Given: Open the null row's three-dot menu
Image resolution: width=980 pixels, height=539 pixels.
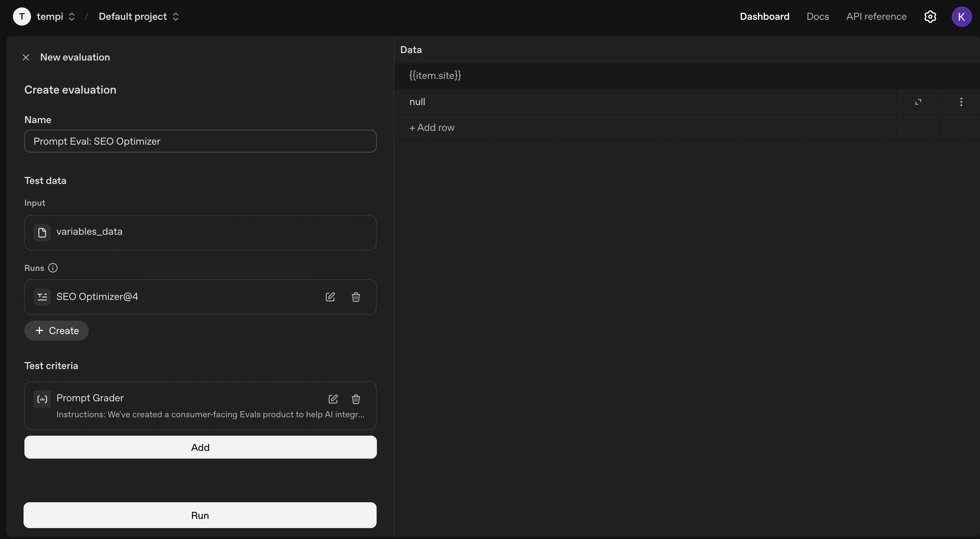Looking at the screenshot, I should [x=961, y=102].
